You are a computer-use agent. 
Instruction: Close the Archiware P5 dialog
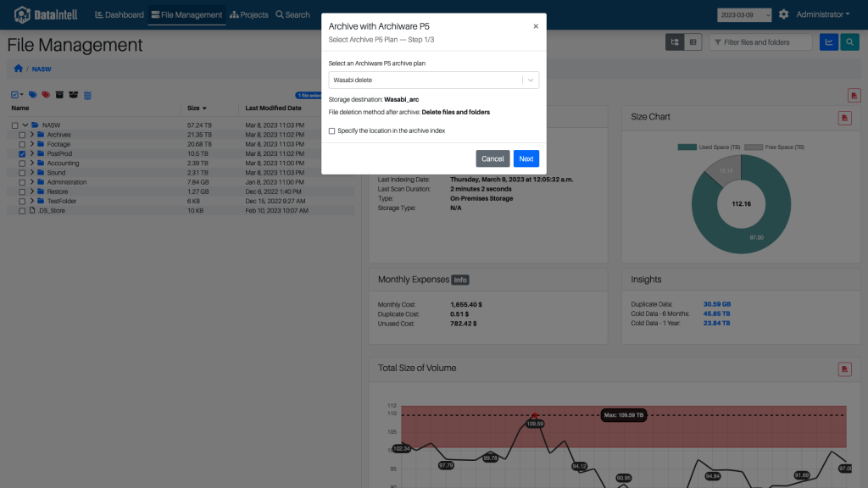coord(536,26)
